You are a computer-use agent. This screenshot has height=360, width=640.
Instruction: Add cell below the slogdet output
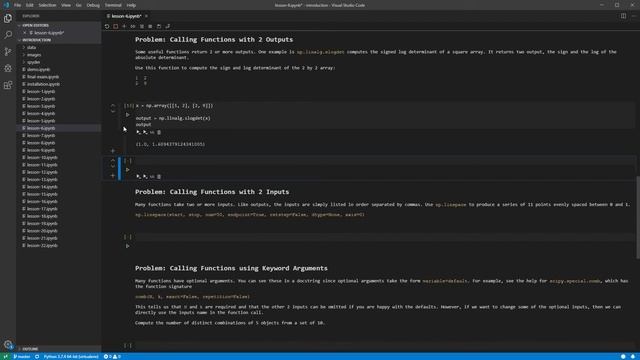click(113, 151)
